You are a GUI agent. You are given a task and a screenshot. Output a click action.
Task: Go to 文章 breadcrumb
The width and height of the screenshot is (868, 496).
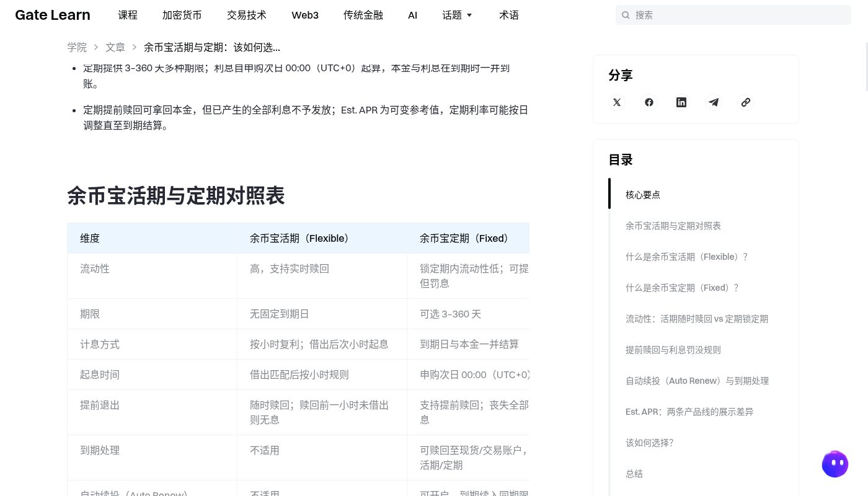115,47
